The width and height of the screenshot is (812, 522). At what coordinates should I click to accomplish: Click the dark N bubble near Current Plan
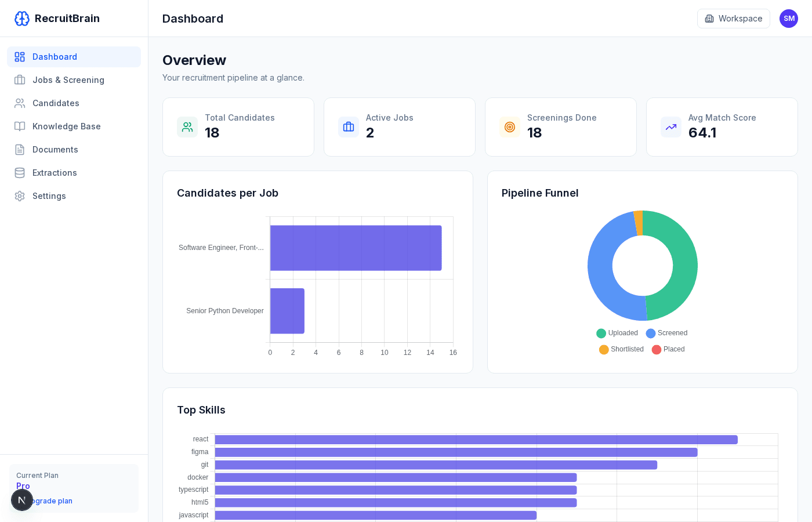[x=22, y=499]
